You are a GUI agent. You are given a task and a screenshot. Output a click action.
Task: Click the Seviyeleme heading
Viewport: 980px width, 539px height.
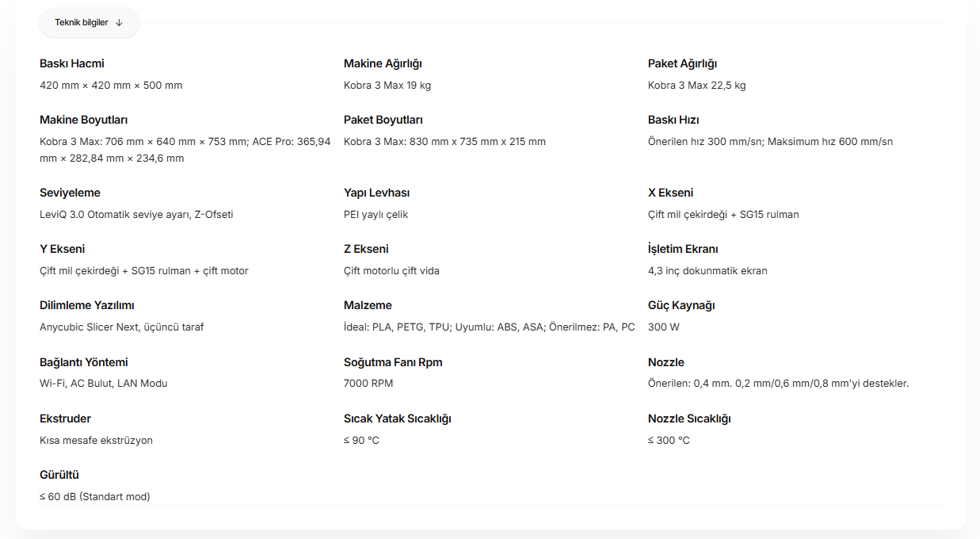click(x=70, y=193)
